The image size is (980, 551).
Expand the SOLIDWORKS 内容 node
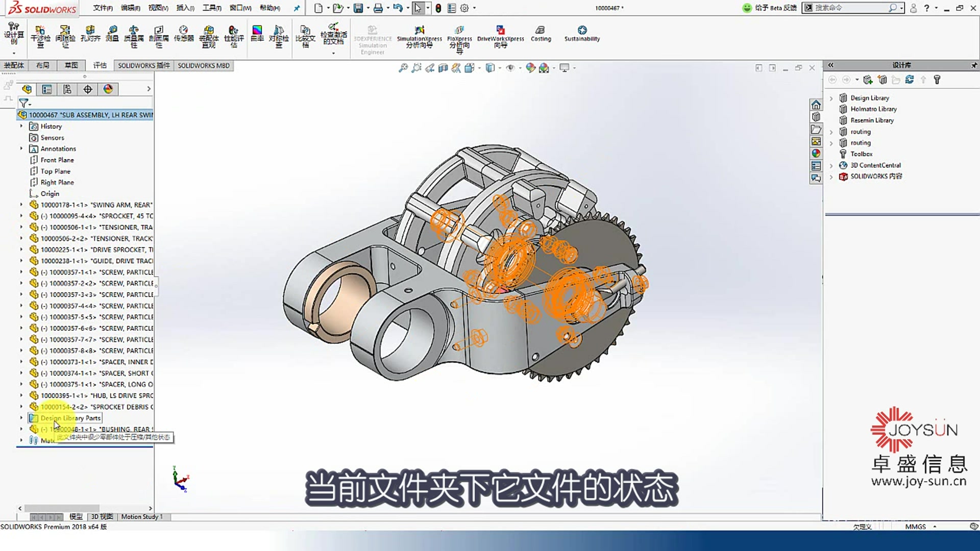coord(831,177)
